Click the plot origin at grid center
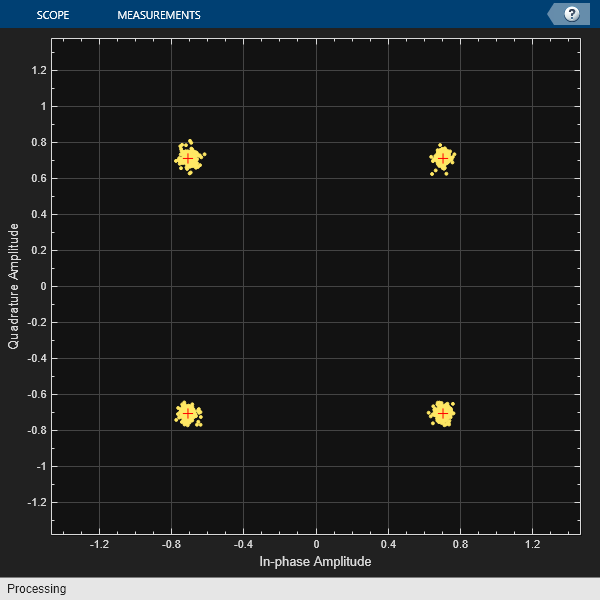The height and width of the screenshot is (600, 600). tap(316, 286)
